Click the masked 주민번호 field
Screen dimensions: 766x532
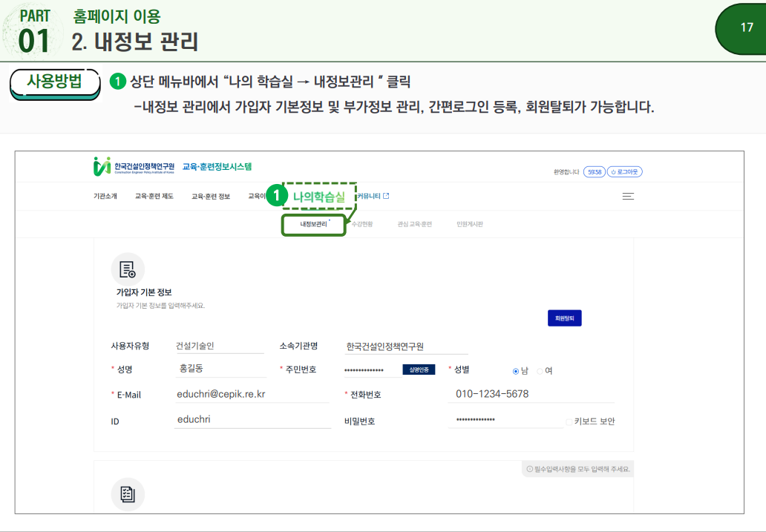click(373, 370)
